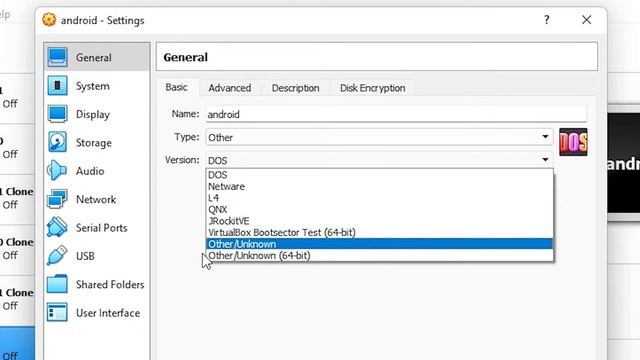Open help with the question mark button
Image resolution: width=640 pixels, height=360 pixels.
(x=547, y=20)
